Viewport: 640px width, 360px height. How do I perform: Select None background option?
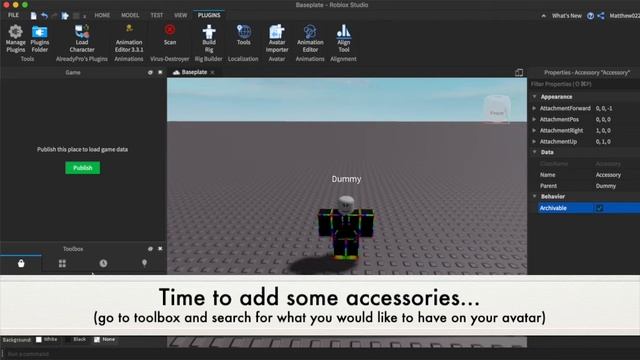tap(104, 339)
